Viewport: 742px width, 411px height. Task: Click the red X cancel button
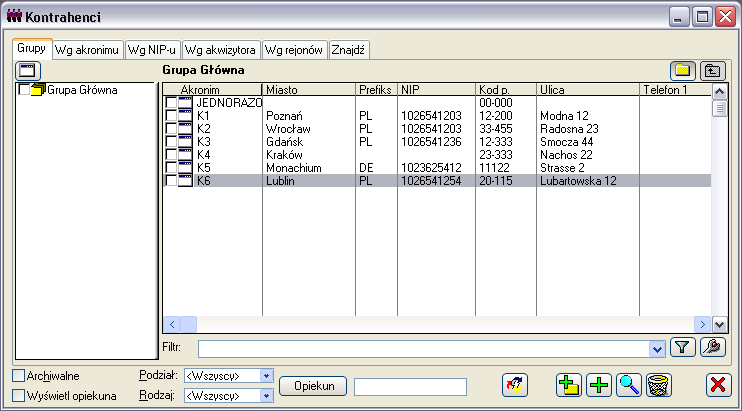tap(718, 385)
